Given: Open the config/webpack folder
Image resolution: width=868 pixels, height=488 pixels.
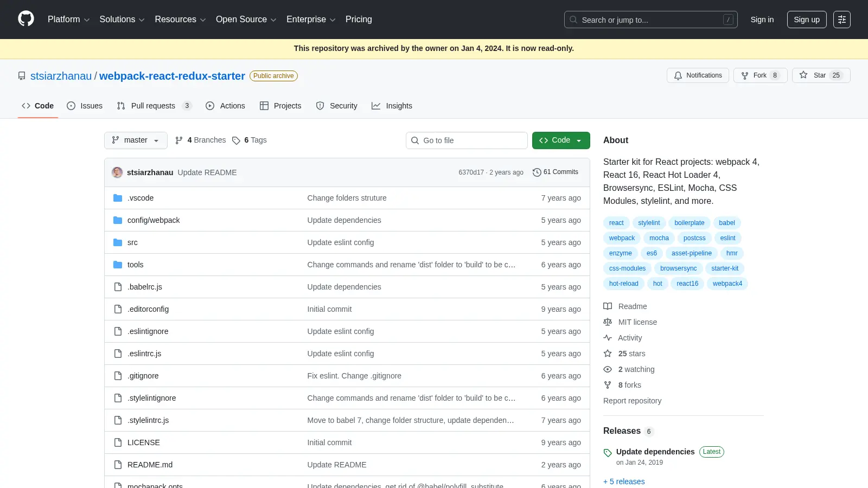Looking at the screenshot, I should coord(154,220).
